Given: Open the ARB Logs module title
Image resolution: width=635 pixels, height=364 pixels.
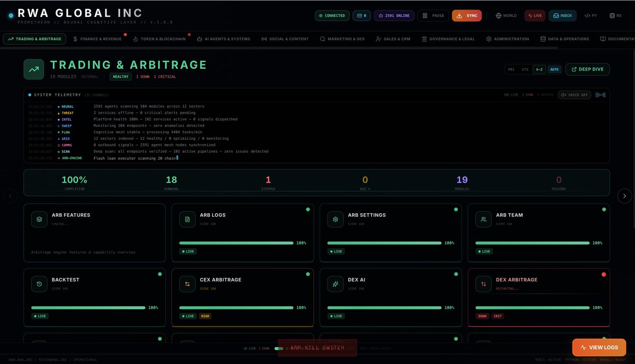Looking at the screenshot, I should click(x=213, y=215).
